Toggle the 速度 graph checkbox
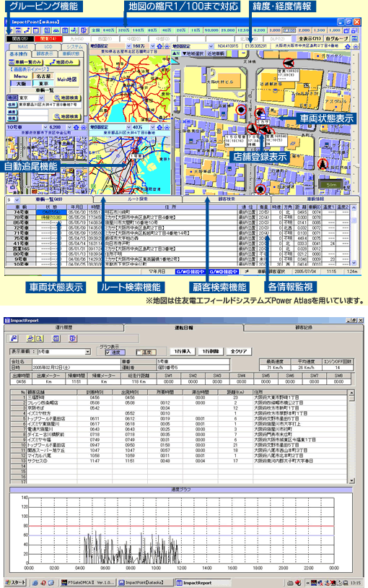This screenshot has height=588, width=368. pos(108,353)
